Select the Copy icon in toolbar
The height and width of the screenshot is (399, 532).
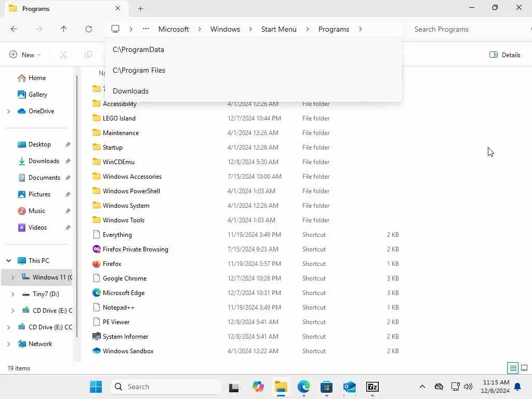(x=88, y=55)
